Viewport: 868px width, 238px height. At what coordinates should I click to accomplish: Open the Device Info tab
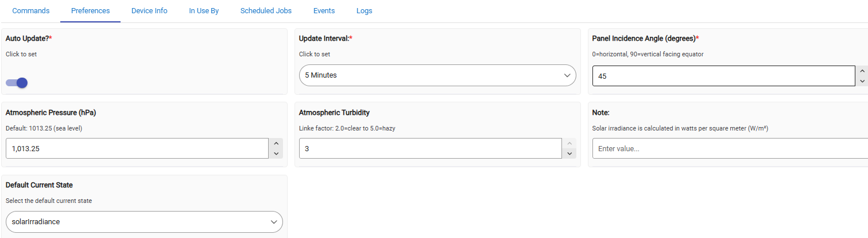click(x=149, y=11)
